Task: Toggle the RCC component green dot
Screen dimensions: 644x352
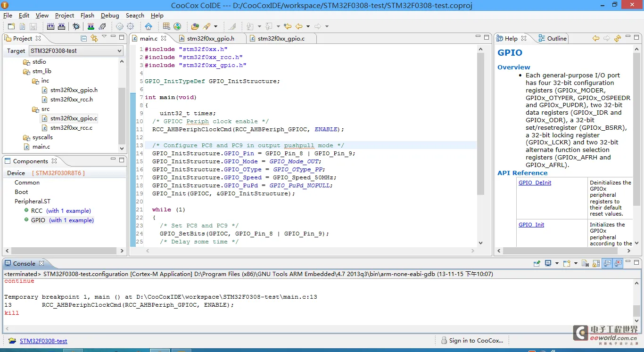Action: click(27, 210)
